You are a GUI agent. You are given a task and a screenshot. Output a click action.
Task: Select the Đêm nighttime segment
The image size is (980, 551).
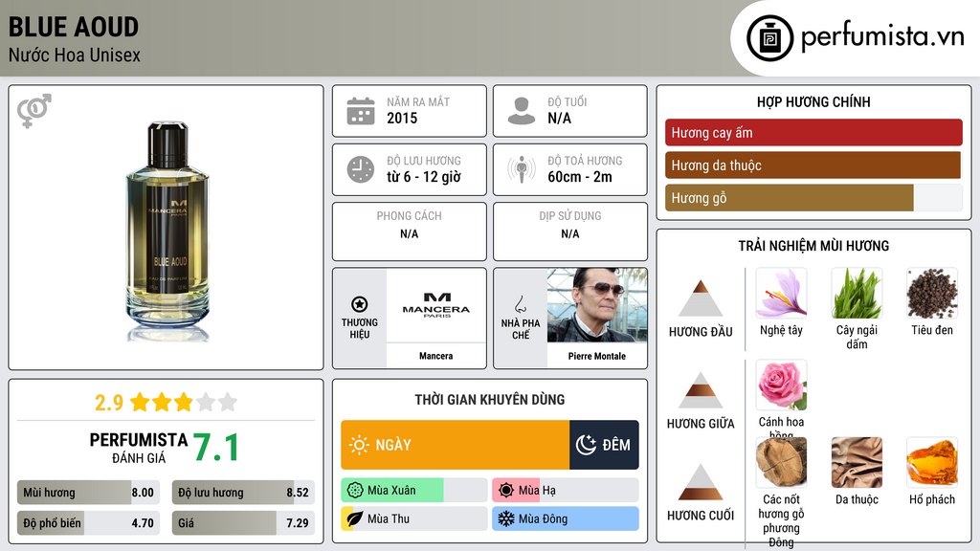(604, 445)
